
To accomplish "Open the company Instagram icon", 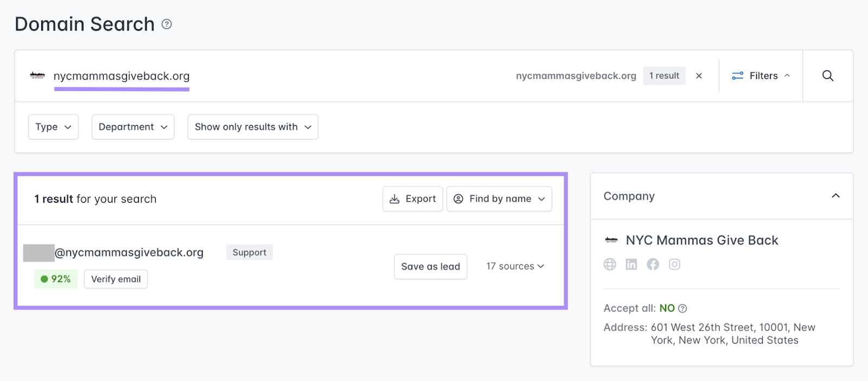I will tap(674, 264).
